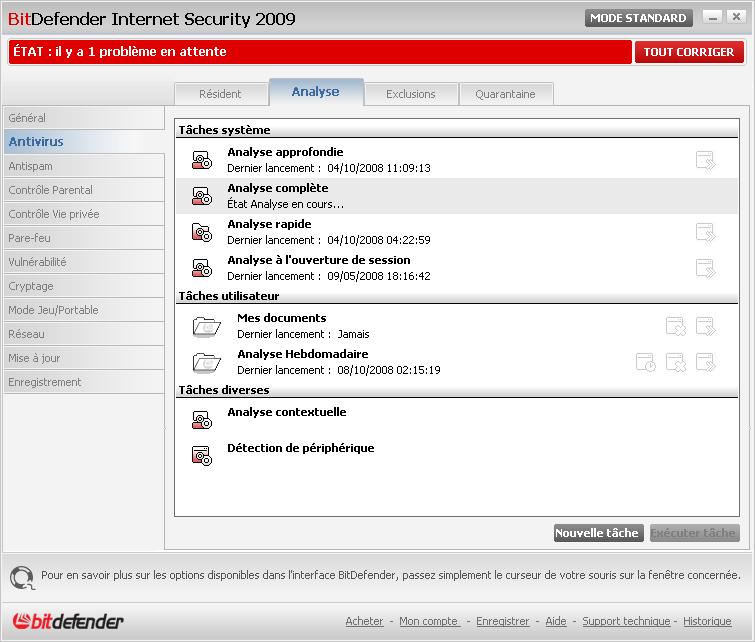Viewport: 755px width, 642px height.
Task: Click the help magnifier icon at bottom
Action: click(x=22, y=577)
